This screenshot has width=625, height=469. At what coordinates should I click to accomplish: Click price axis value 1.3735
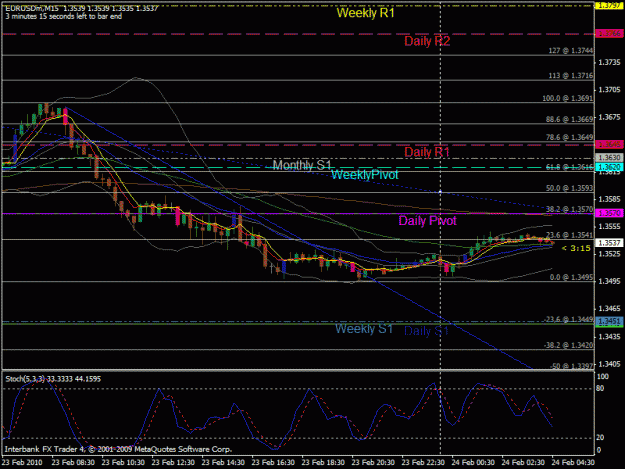tap(609, 63)
